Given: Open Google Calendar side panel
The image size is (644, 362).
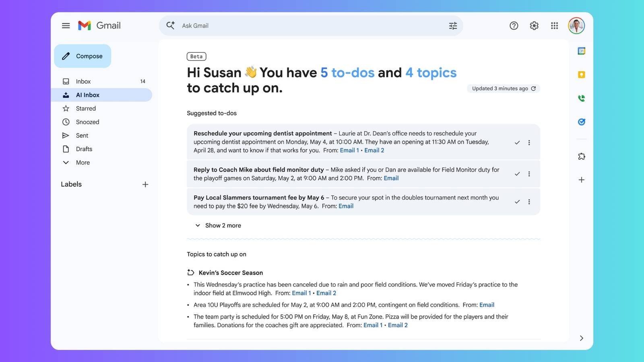Looking at the screenshot, I should [x=581, y=51].
